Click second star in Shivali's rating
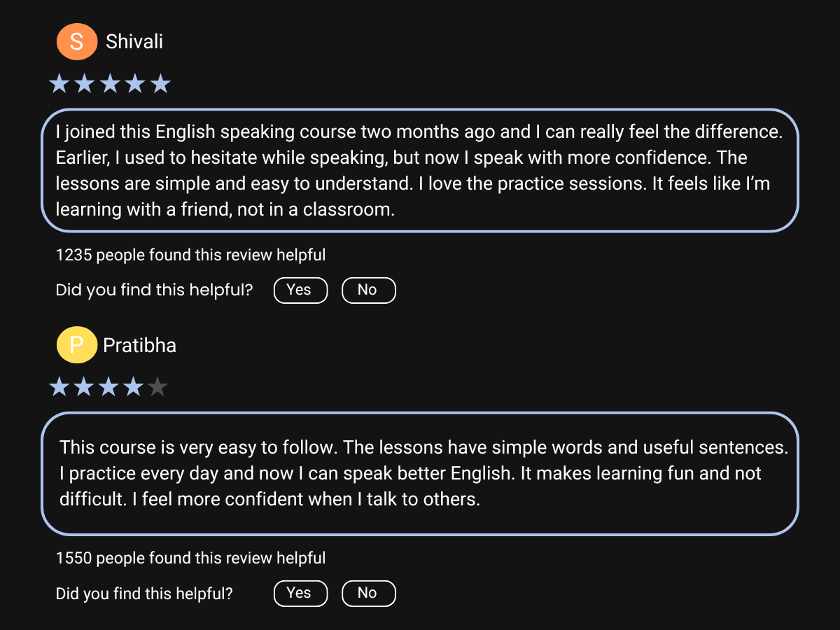This screenshot has height=630, width=840. [x=84, y=85]
